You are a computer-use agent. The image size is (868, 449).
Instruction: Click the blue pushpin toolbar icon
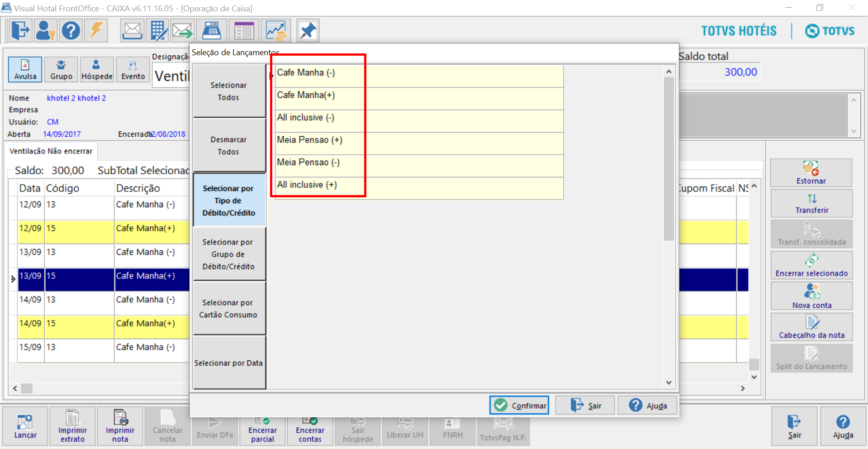point(308,31)
